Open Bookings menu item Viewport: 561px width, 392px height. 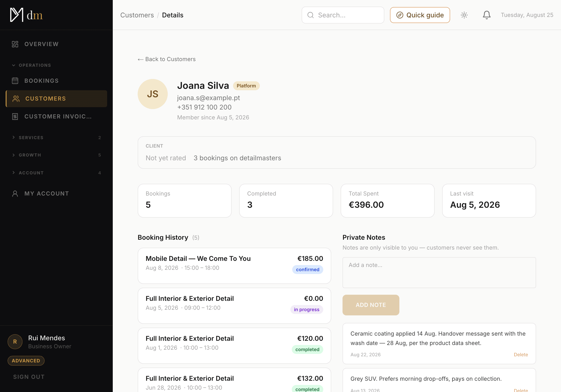tap(56, 81)
